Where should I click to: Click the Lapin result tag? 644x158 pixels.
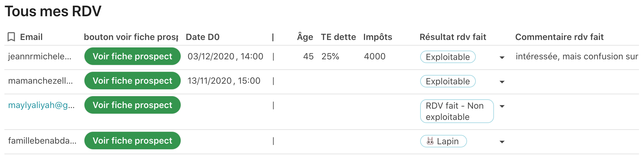[444, 141]
